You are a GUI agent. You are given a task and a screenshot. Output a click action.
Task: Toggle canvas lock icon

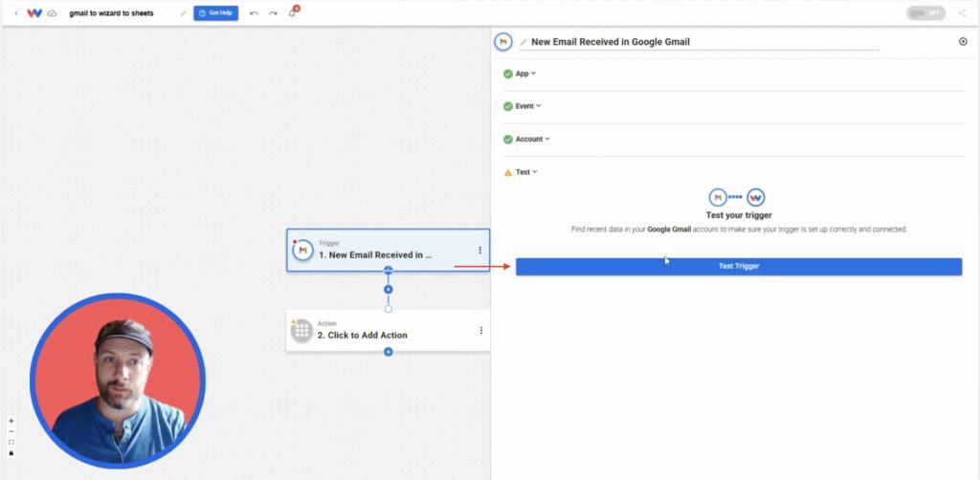coord(11,452)
